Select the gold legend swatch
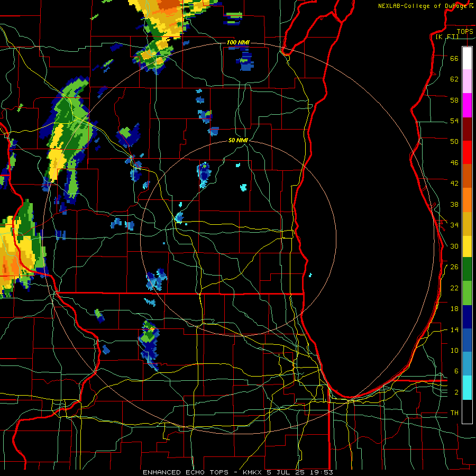476x476 pixels. pos(467,223)
